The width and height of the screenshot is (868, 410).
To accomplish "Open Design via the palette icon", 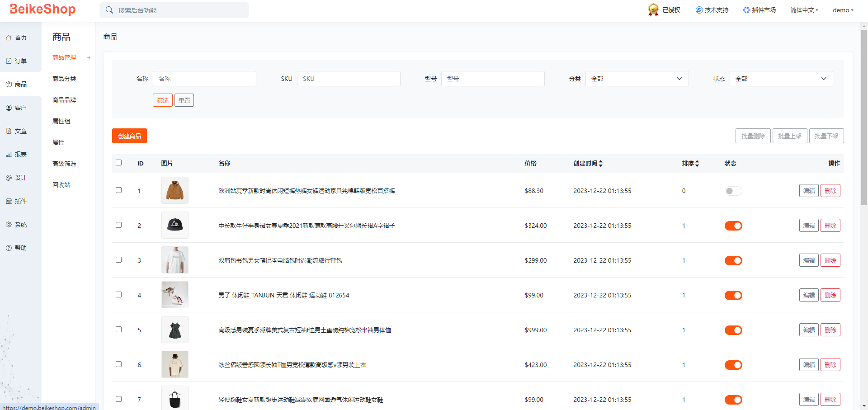I will 9,178.
